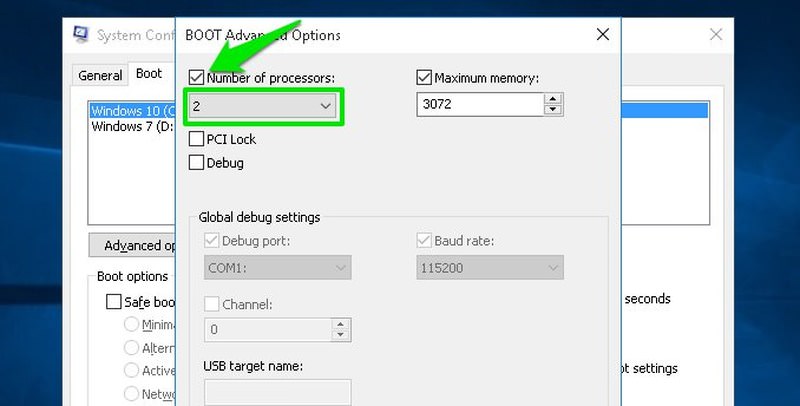
Task: Click the Advanced options button
Action: [133, 245]
